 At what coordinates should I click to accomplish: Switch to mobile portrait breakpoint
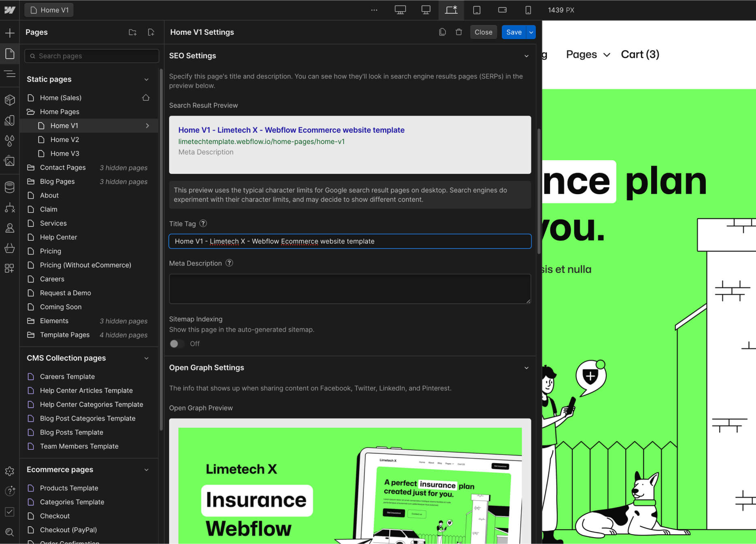click(x=528, y=10)
